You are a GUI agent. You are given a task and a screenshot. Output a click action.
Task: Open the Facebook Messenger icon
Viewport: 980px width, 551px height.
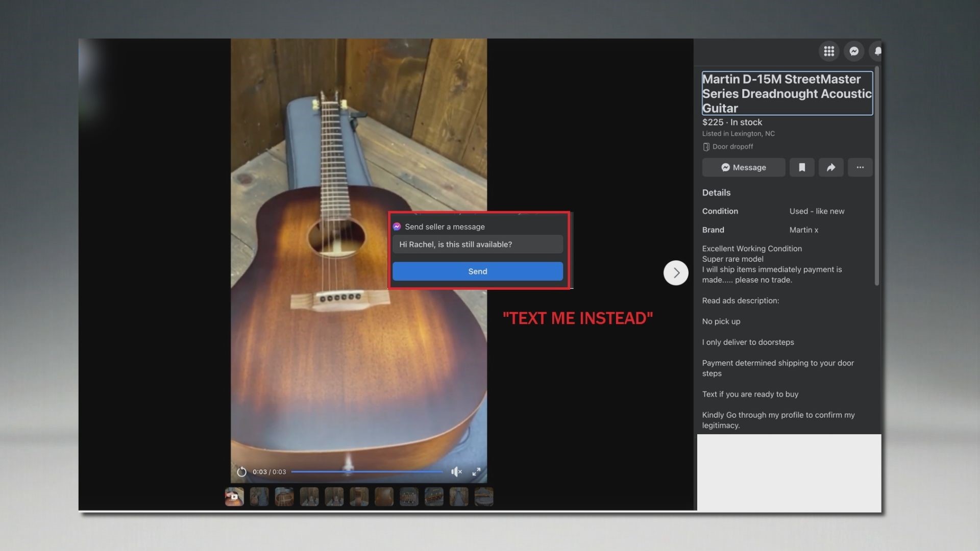[x=853, y=51]
